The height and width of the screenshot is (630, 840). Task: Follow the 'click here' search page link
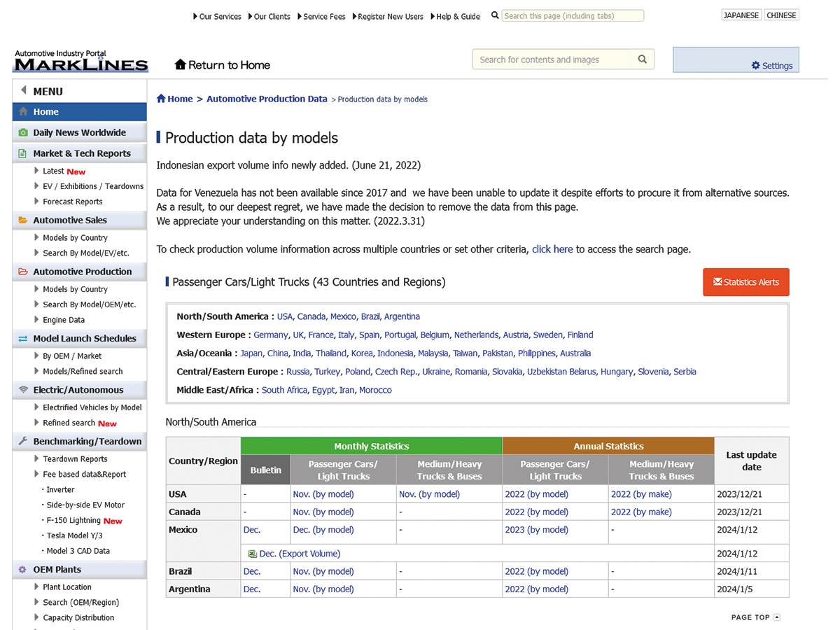tap(552, 249)
